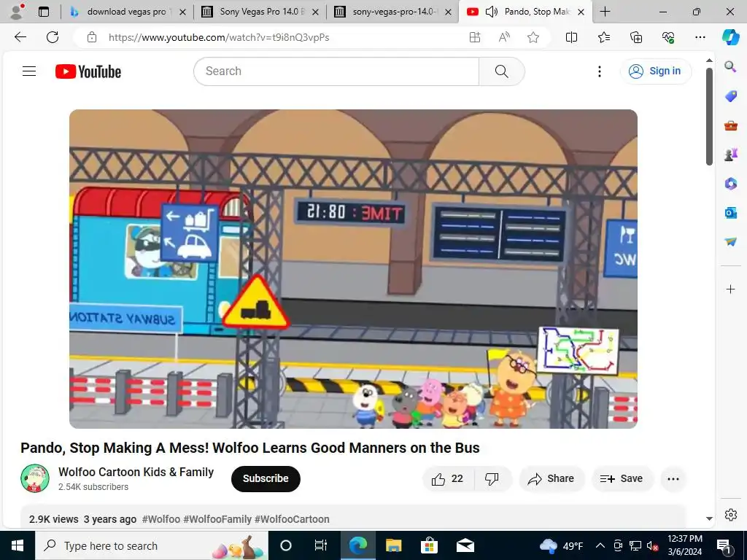Open Microsoft Store from the taskbar
This screenshot has height=560, width=747.
click(x=429, y=545)
